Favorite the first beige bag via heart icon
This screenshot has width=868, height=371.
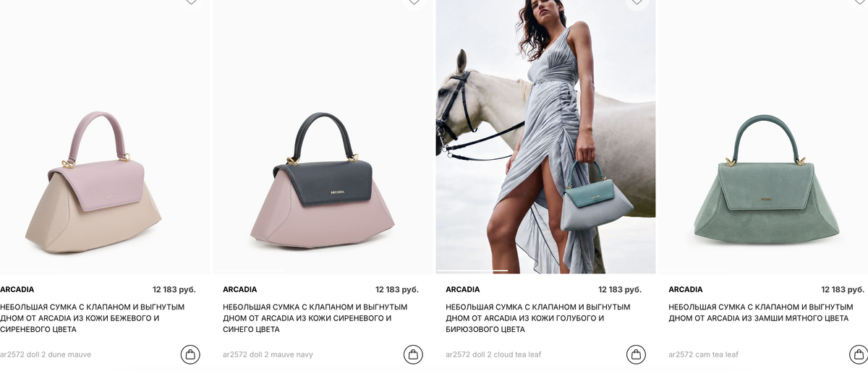coord(191,2)
